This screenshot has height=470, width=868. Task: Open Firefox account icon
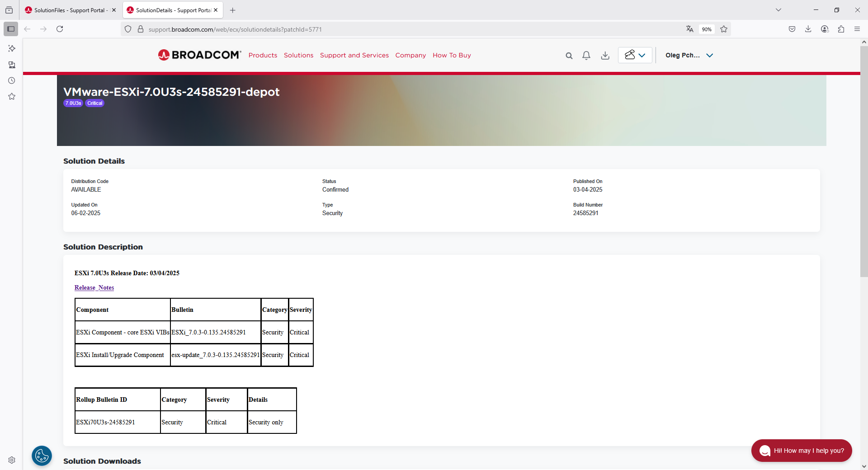pos(825,29)
